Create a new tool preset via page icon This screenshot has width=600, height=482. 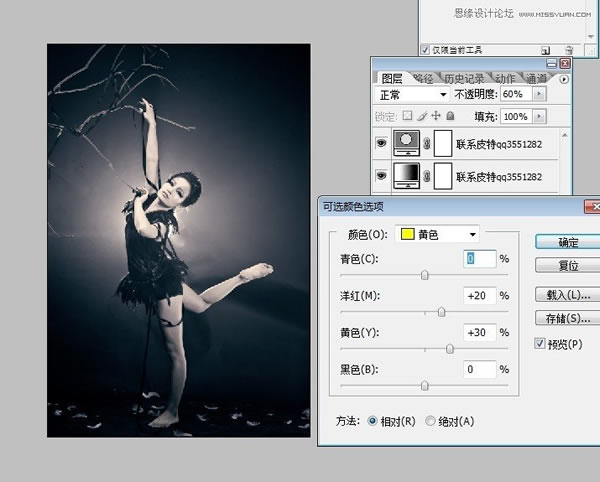(x=545, y=50)
